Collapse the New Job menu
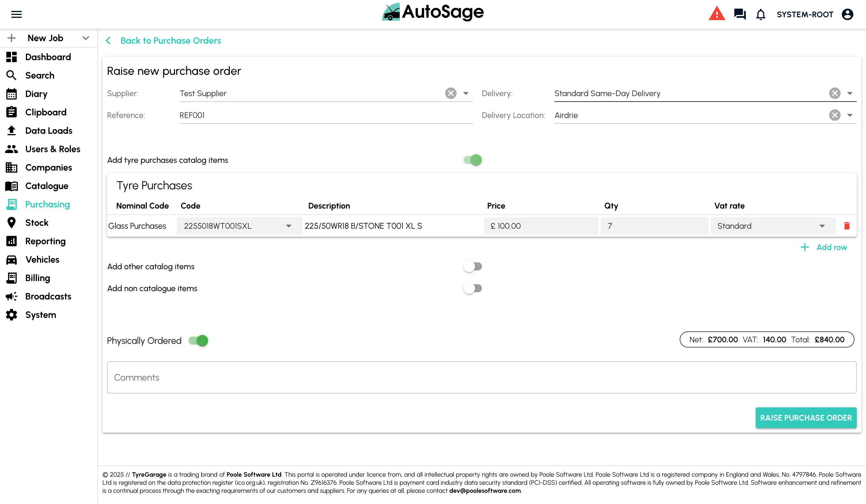The width and height of the screenshot is (866, 504). 86,38
